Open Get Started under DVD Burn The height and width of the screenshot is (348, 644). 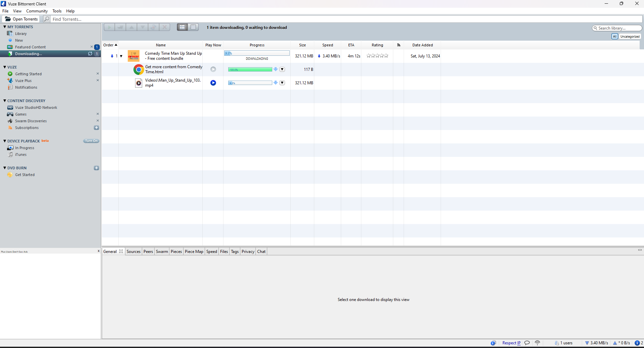click(x=25, y=175)
